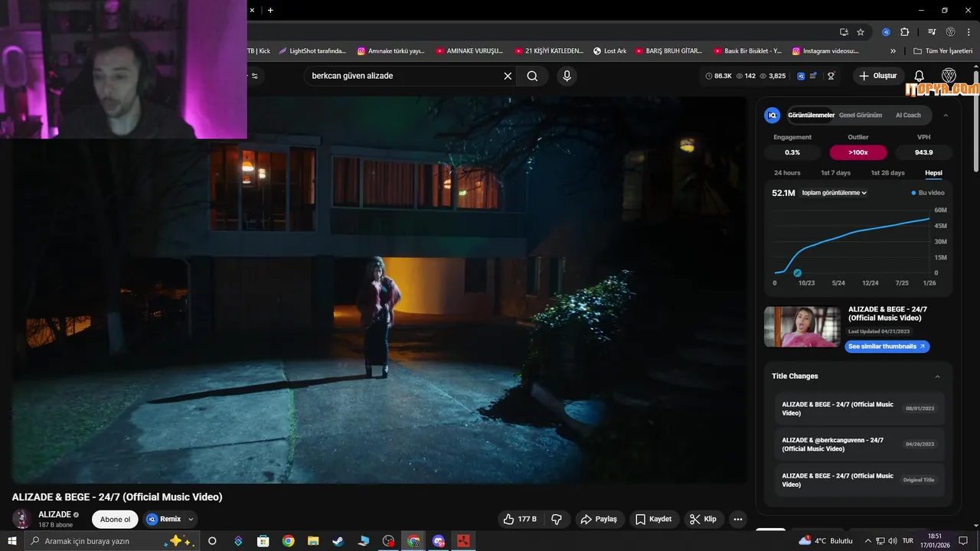Image resolution: width=980 pixels, height=551 pixels.
Task: Open the Windows Start menu
Action: [11, 541]
